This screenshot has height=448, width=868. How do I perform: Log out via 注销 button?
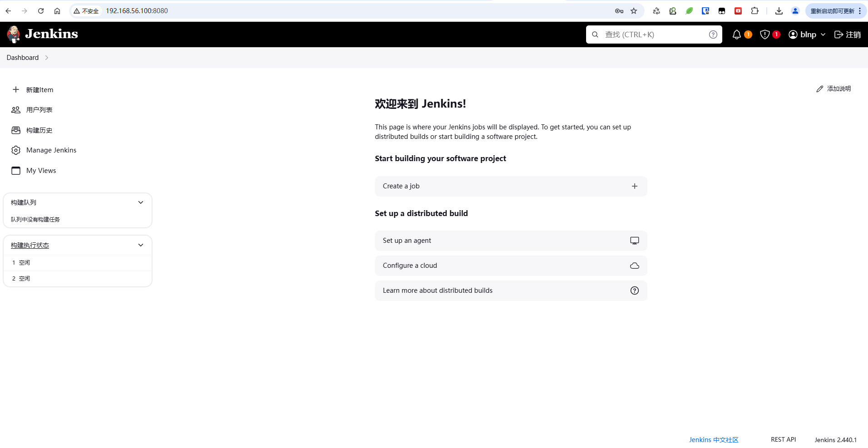pyautogui.click(x=848, y=34)
